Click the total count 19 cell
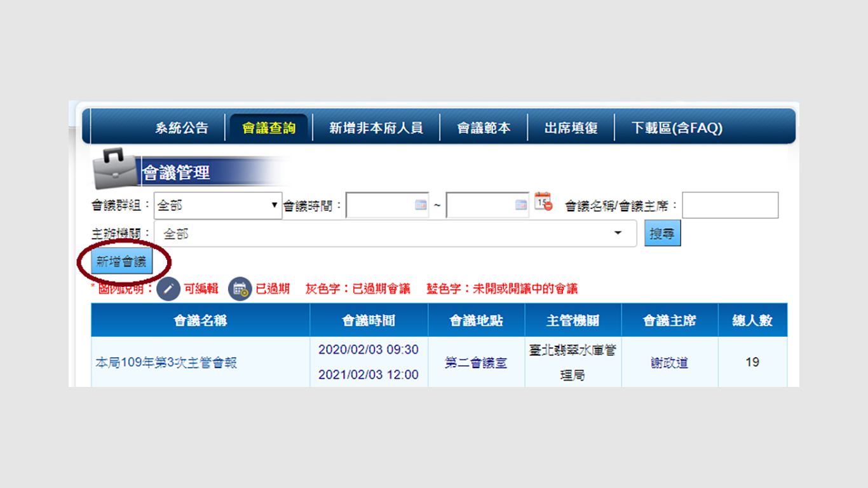The image size is (868, 488). 752,362
